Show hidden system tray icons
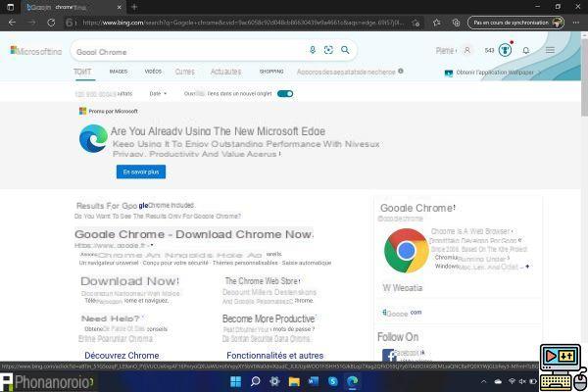The image size is (588, 392). 484,382
